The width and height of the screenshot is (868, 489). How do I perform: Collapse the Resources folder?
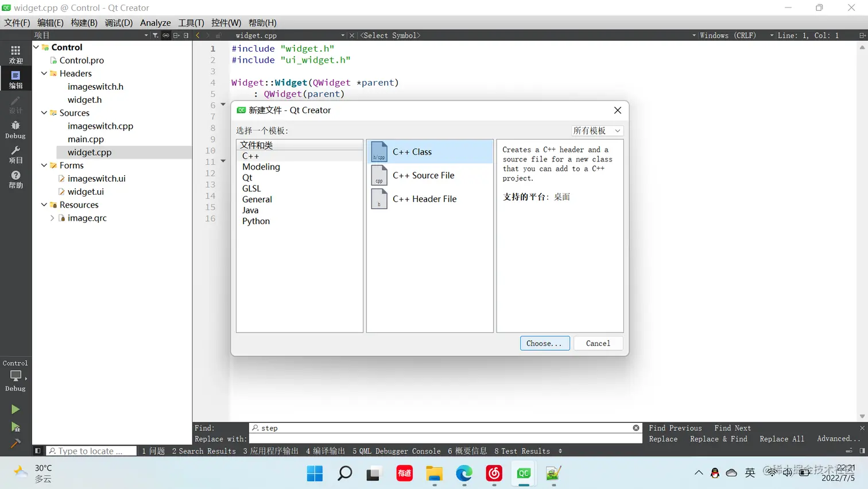click(44, 205)
